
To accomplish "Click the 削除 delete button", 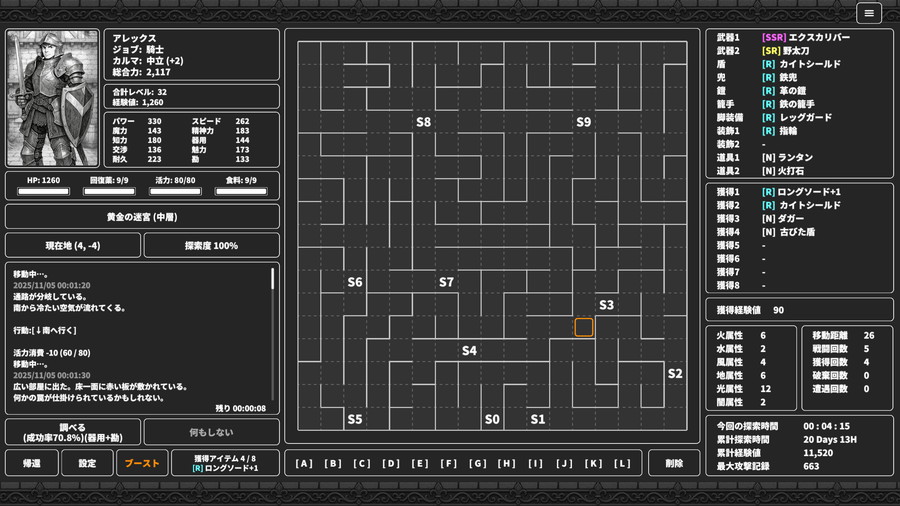I will [x=673, y=463].
